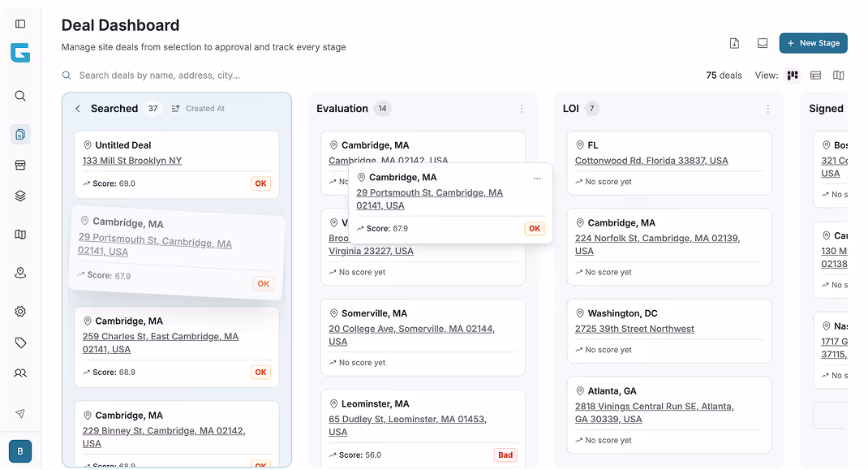This screenshot has width=868, height=470.
Task: Open the Created At sort dropdown
Action: coord(199,108)
